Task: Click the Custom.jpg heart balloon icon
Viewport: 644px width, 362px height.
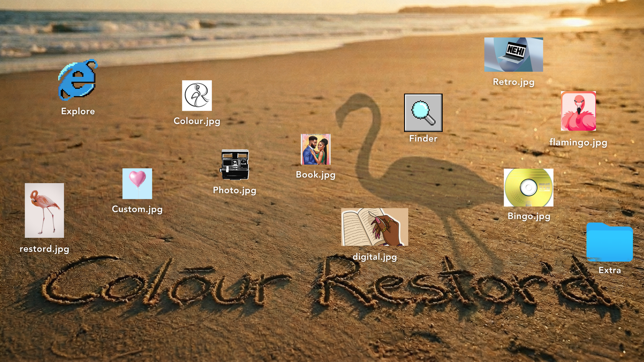Action: (x=137, y=184)
